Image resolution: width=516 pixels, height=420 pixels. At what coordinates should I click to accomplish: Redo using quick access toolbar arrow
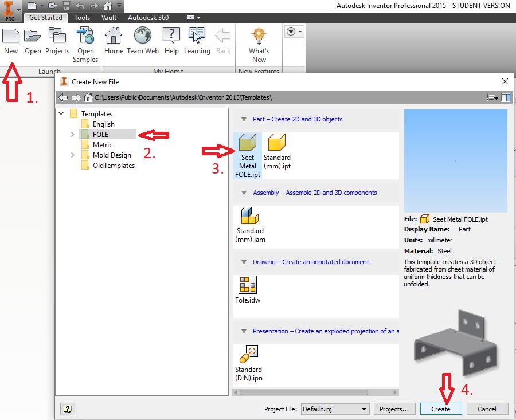tap(94, 6)
